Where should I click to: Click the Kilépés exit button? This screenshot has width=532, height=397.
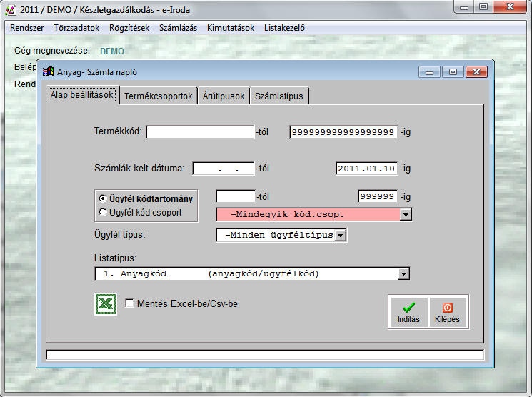coord(448,312)
